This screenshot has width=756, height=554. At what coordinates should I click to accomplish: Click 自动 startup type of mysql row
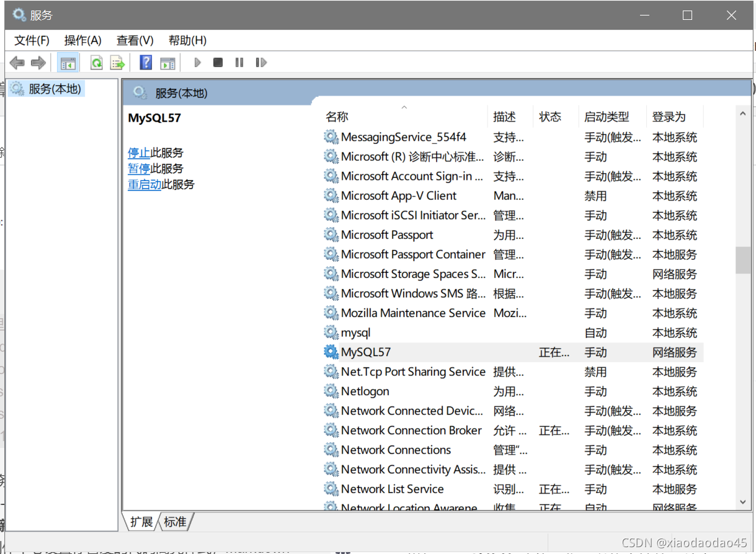click(595, 333)
